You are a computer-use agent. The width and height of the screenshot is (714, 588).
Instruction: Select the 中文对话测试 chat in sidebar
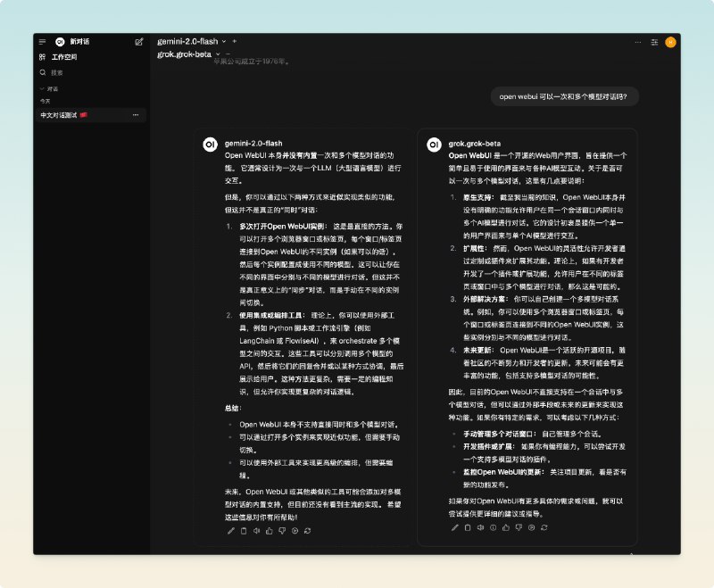click(67, 115)
